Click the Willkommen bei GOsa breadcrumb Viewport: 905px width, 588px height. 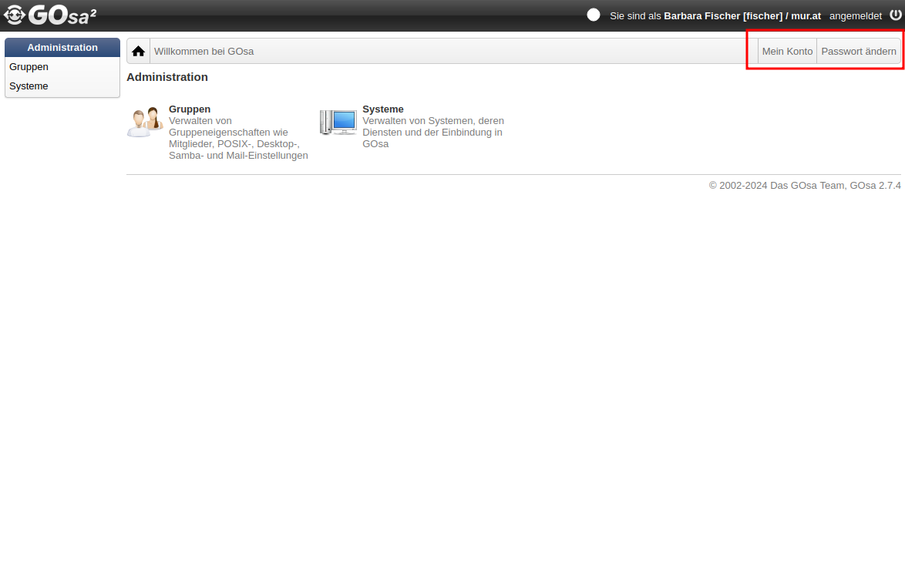coord(204,52)
